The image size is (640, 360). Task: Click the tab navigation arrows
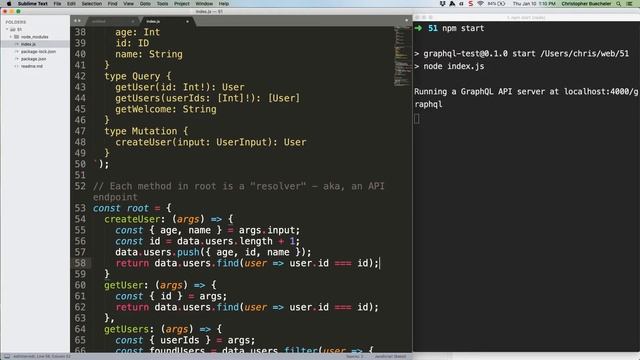[77, 21]
